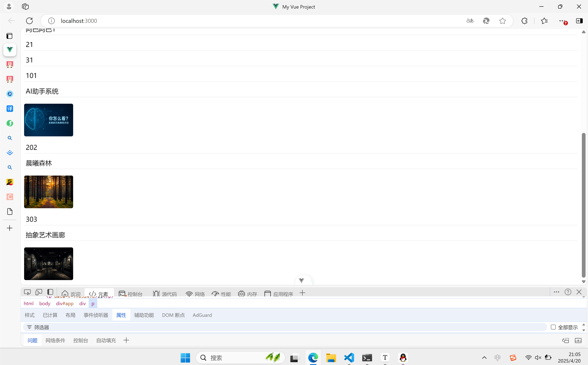Toggle the DevTools activity bar sidebar icon
Image resolution: width=588 pixels, height=365 pixels.
click(x=50, y=292)
